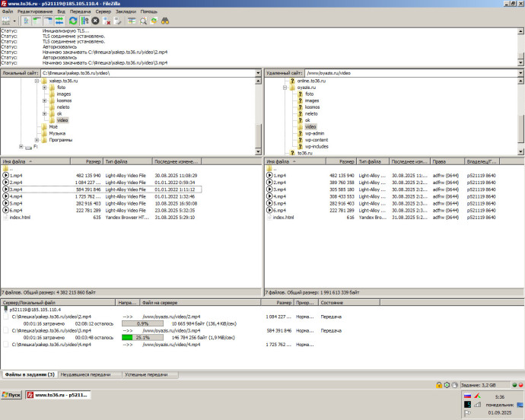Click the local index.html file icon
This screenshot has width=525, height=420.
[5, 218]
